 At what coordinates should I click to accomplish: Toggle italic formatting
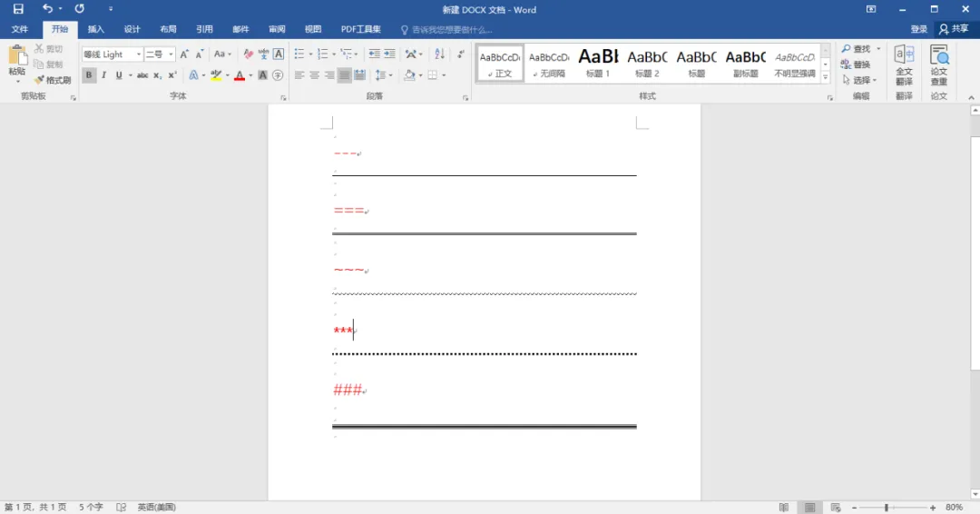pos(103,75)
